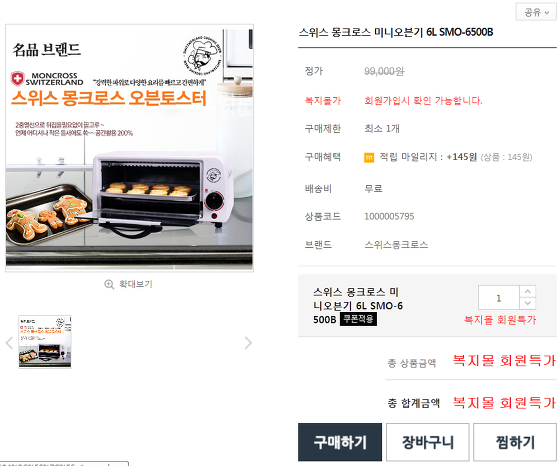
Task: Click the 쿠폰적용 coupon badge
Action: pyautogui.click(x=358, y=319)
